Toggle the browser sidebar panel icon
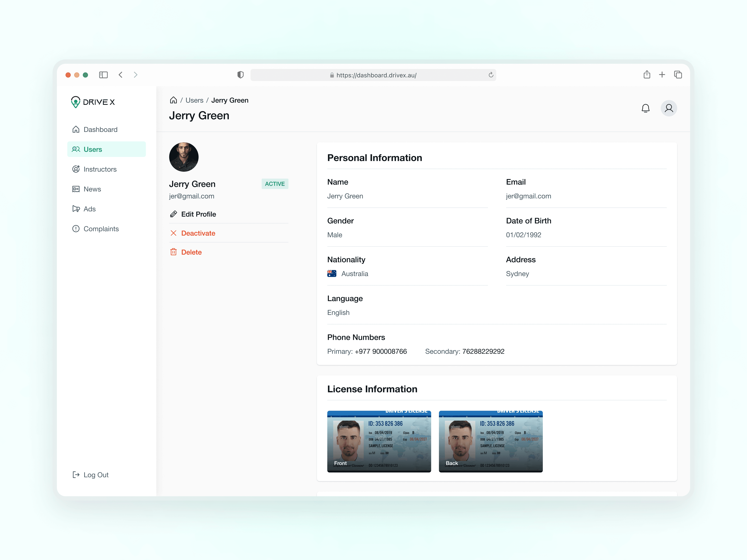Viewport: 747px width, 560px height. coord(103,75)
